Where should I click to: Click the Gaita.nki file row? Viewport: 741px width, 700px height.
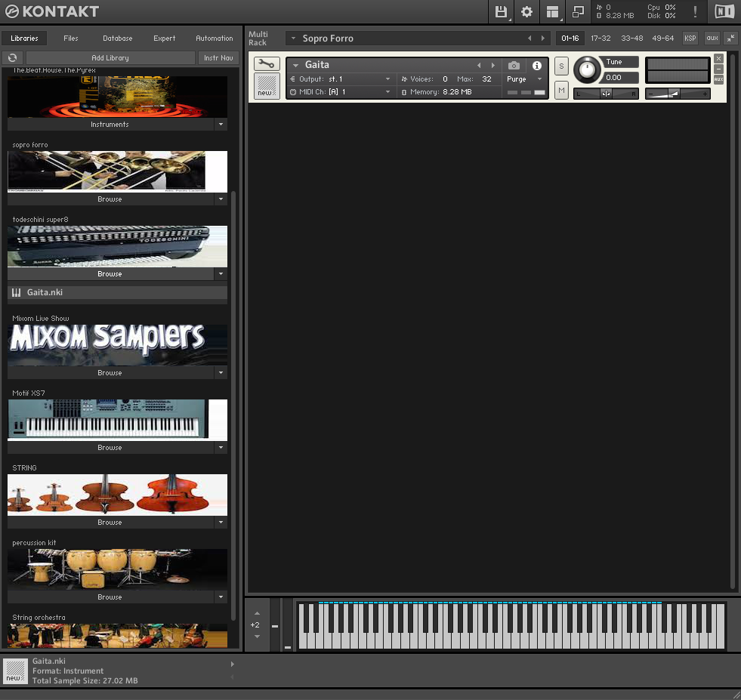coord(117,292)
